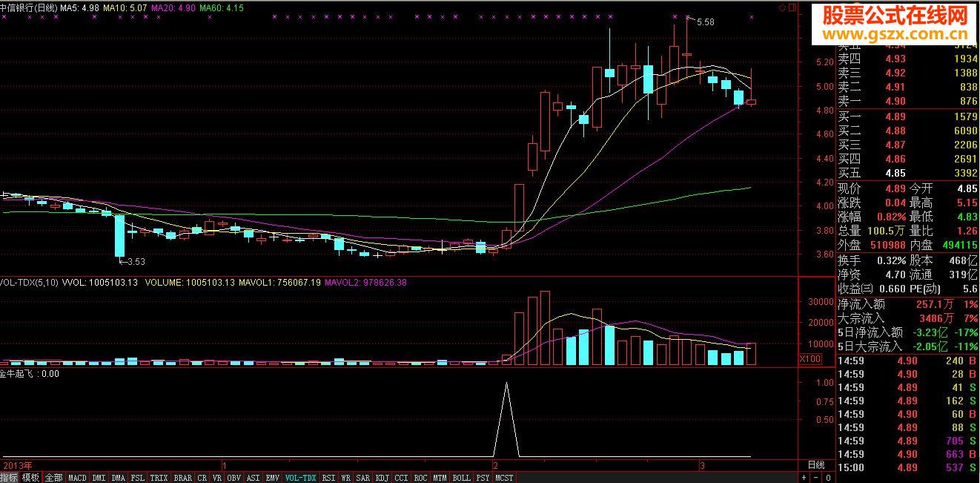Click the X100 volume scale label
Screen dimensions: 980x483
[809, 358]
